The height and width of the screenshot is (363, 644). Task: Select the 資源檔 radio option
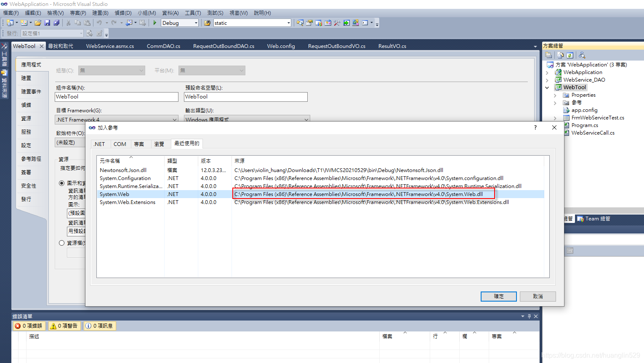61,243
